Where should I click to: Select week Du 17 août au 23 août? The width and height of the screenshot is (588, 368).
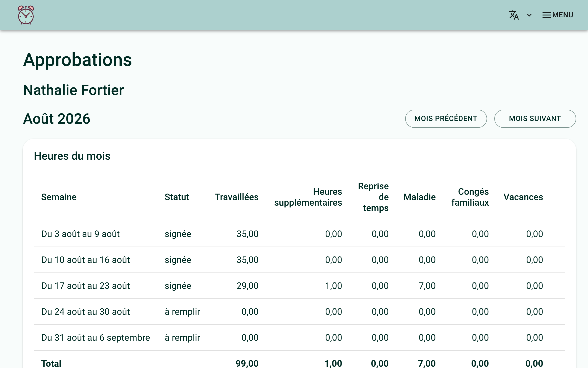(85, 286)
